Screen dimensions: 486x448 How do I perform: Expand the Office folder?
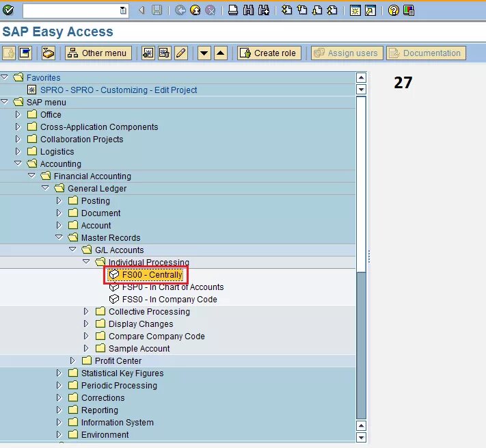18,114
